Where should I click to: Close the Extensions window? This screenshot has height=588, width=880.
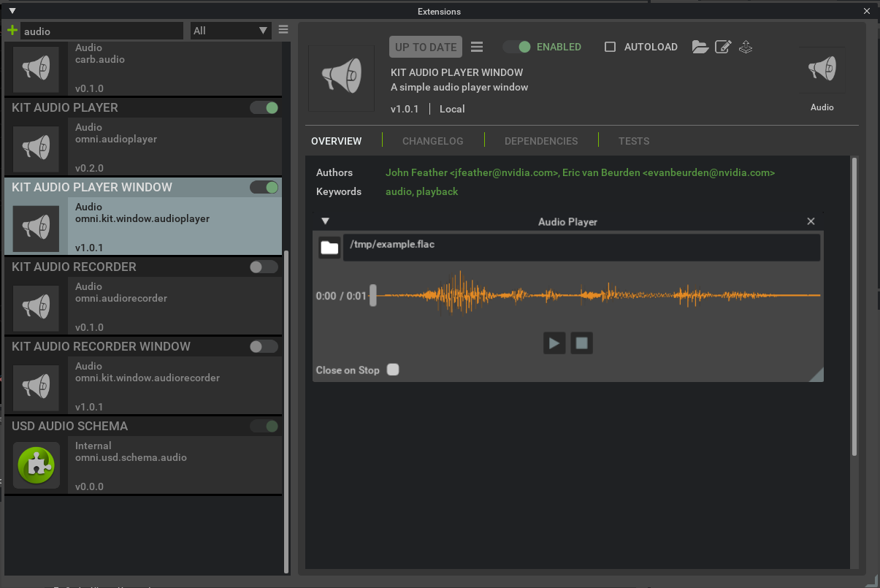(x=867, y=11)
